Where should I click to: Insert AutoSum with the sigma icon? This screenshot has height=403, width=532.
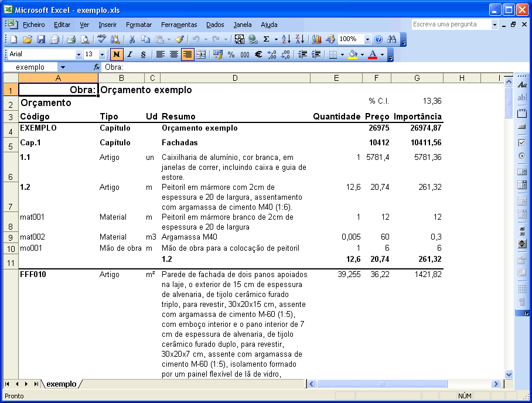tap(267, 39)
